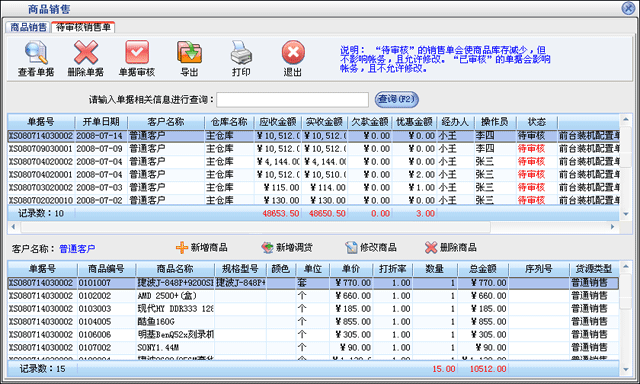Select order row XS080709030001
The height and width of the screenshot is (384, 640).
pos(313,149)
